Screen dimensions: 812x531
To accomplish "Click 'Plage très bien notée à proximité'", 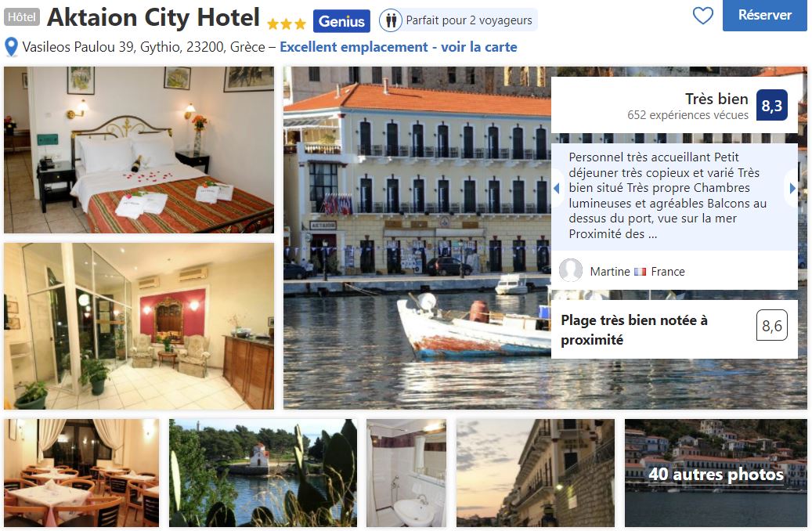I will coord(633,330).
